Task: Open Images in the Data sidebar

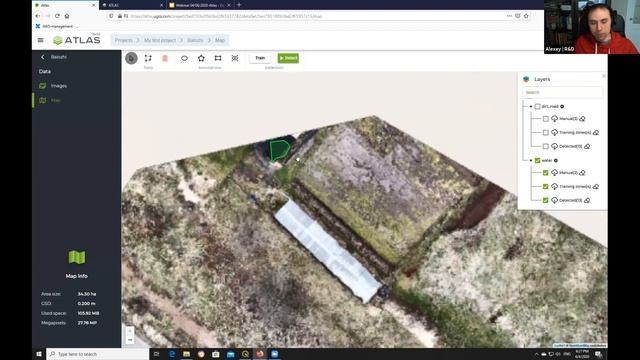Action: point(59,86)
